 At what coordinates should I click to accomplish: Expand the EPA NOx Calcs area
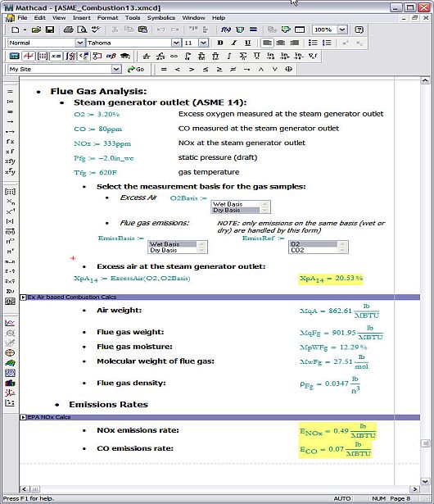(x=23, y=417)
